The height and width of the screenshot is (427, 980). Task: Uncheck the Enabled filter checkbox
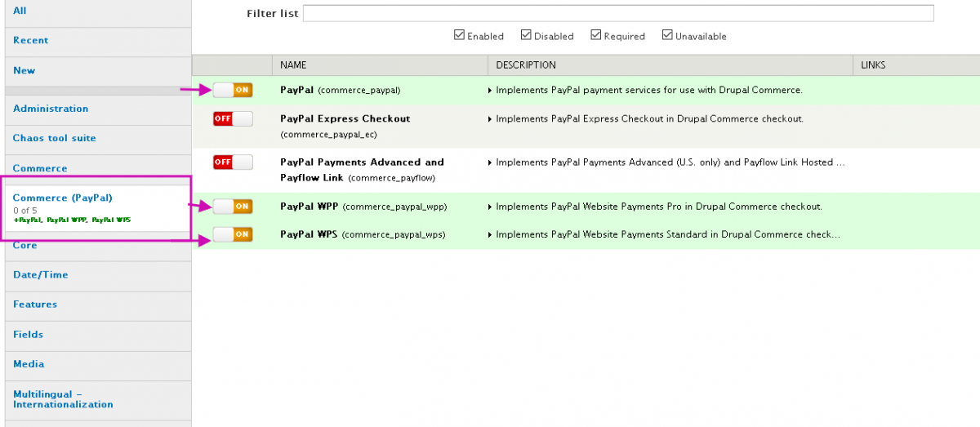click(x=460, y=35)
